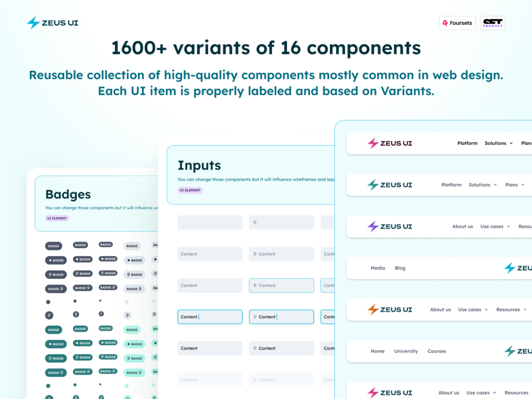
Task: Select Platform in the teal-logo navbar
Action: [451, 185]
